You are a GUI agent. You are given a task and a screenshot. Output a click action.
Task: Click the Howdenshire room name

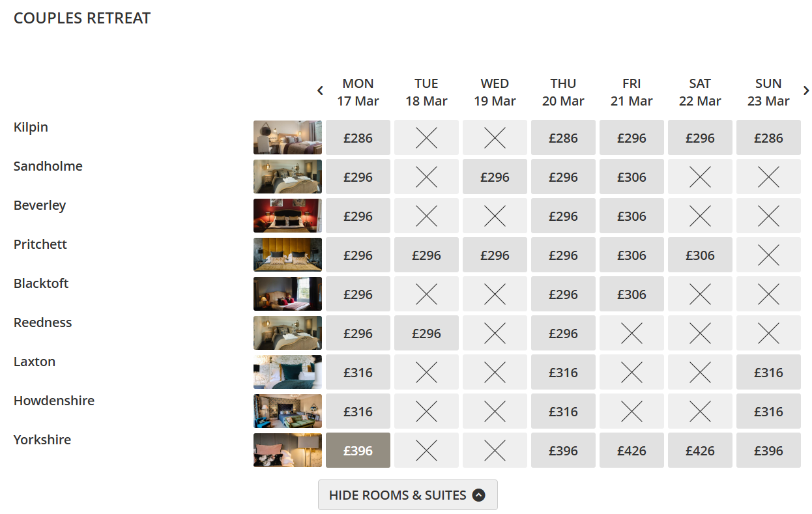(54, 401)
